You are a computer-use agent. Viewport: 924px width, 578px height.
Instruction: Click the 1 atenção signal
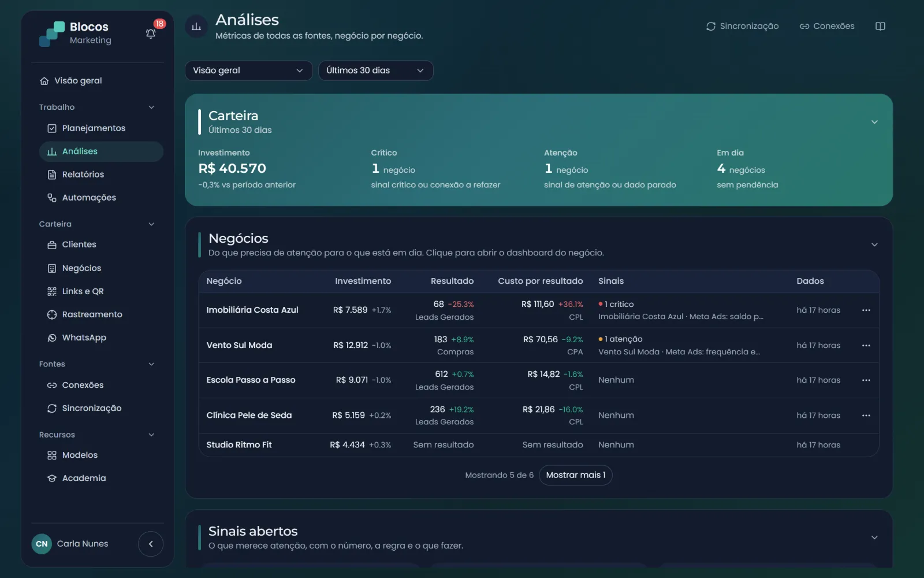click(621, 339)
